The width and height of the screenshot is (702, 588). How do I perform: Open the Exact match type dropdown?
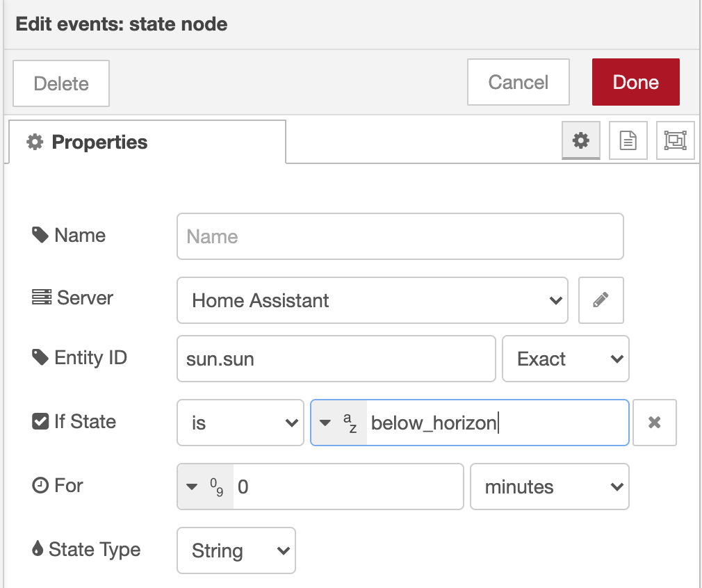coord(566,359)
